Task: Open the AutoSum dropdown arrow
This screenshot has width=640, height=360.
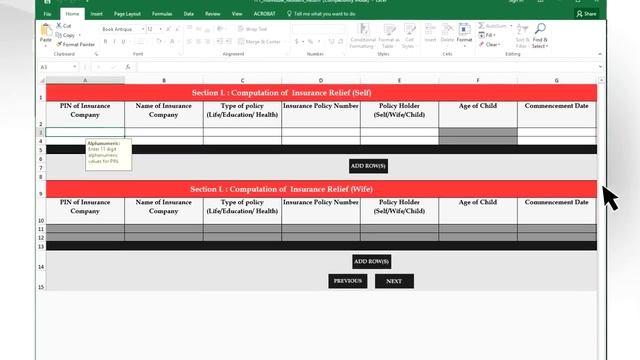Action: [x=511, y=26]
